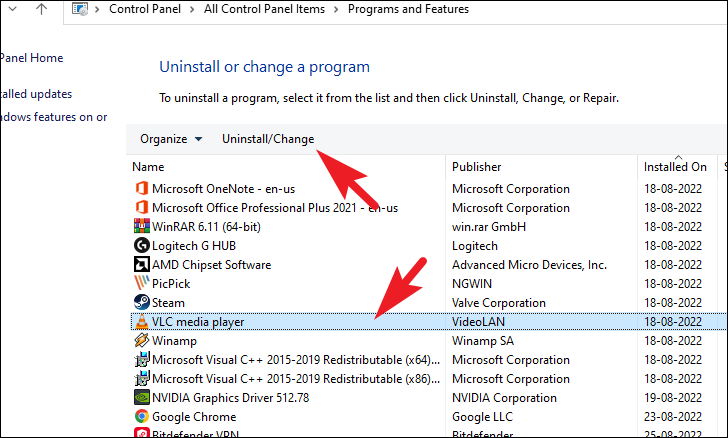Click Google LLC publisher cell
The width and height of the screenshot is (728, 438).
(482, 417)
